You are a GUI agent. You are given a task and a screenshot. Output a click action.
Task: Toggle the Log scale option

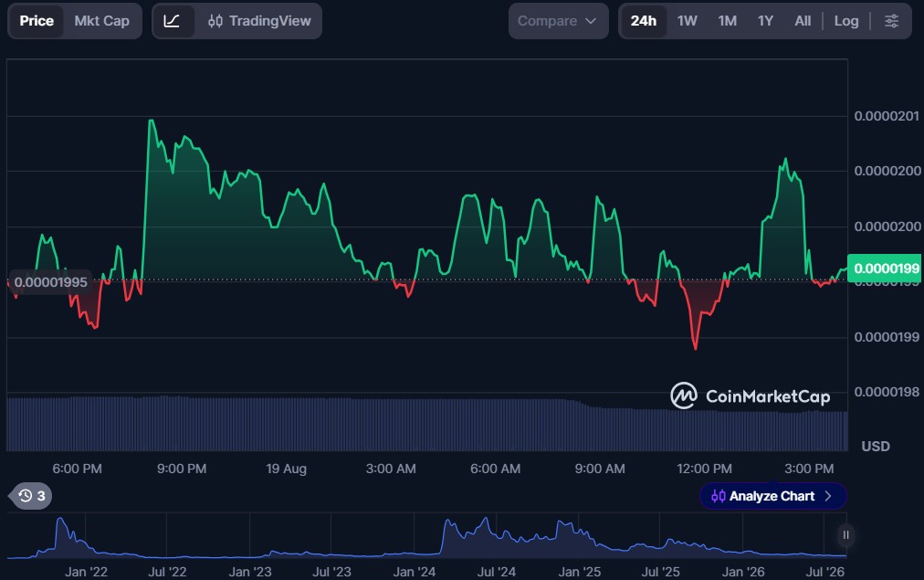[x=846, y=21]
